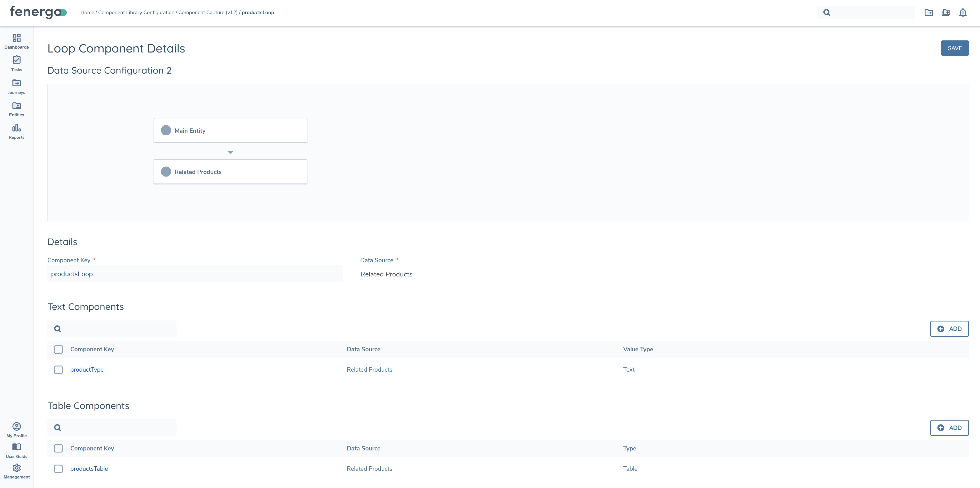Select the Tasks icon in the sidebar
The height and width of the screenshot is (488, 980).
click(x=16, y=63)
